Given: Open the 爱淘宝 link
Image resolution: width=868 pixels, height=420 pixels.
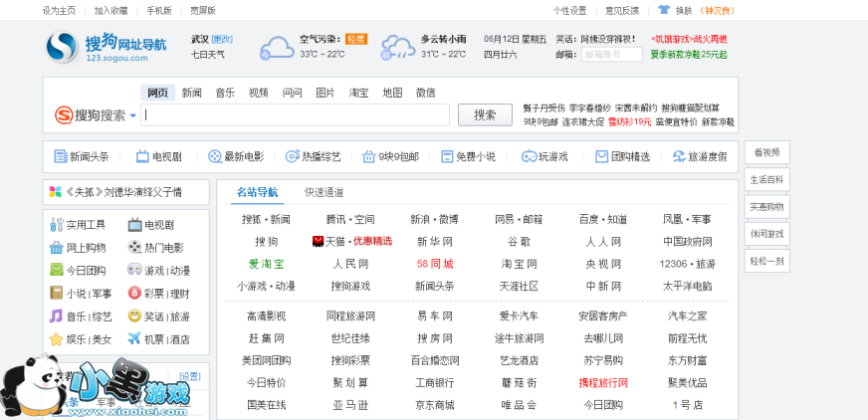Looking at the screenshot, I should (x=266, y=264).
